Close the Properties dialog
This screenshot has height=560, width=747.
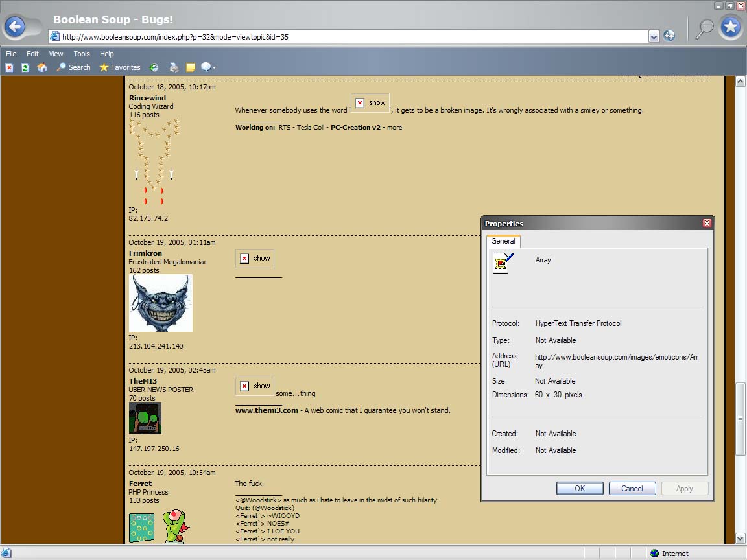707,224
